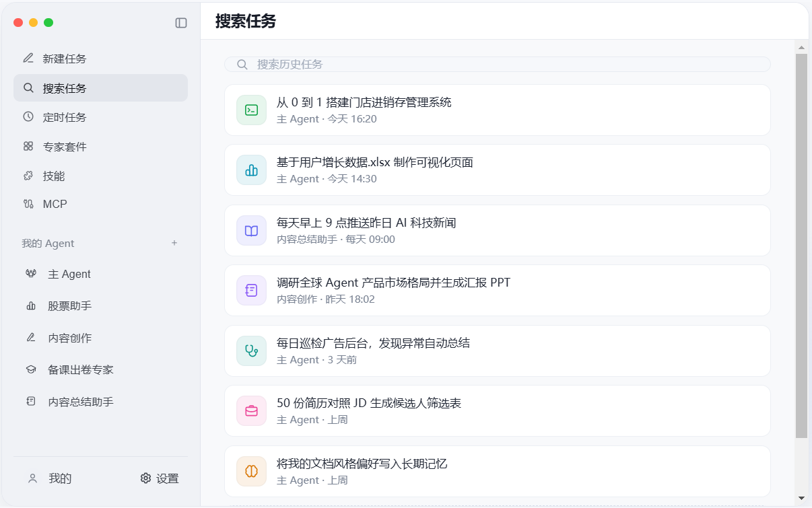Open 定时任务 in the sidebar
Screen dimensions: 812x508
tap(100, 117)
